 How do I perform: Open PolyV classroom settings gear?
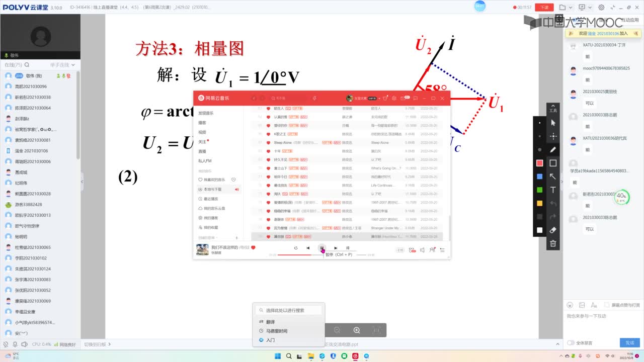coord(601,8)
